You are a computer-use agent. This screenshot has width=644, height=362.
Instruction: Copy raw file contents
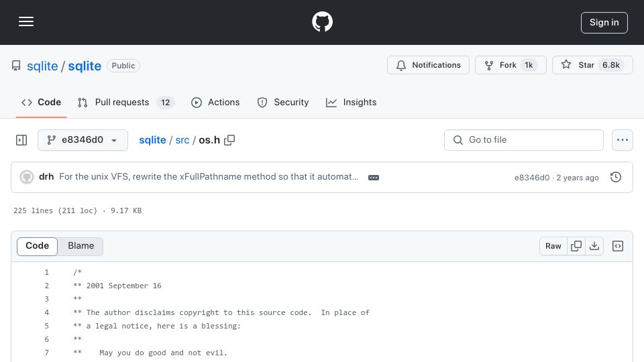[576, 246]
